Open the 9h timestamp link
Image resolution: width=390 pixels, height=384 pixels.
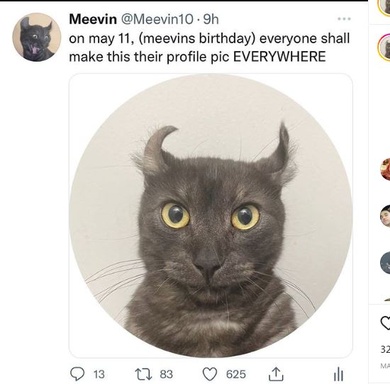click(211, 19)
